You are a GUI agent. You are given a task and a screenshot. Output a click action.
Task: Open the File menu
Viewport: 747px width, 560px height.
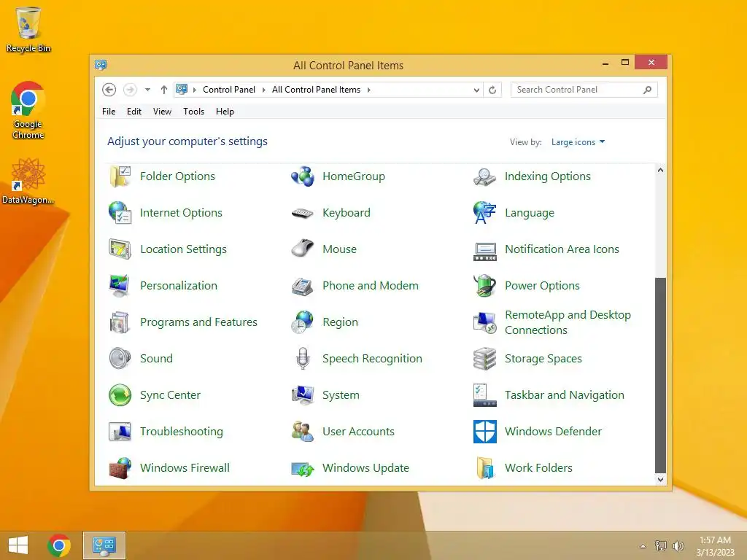109,112
